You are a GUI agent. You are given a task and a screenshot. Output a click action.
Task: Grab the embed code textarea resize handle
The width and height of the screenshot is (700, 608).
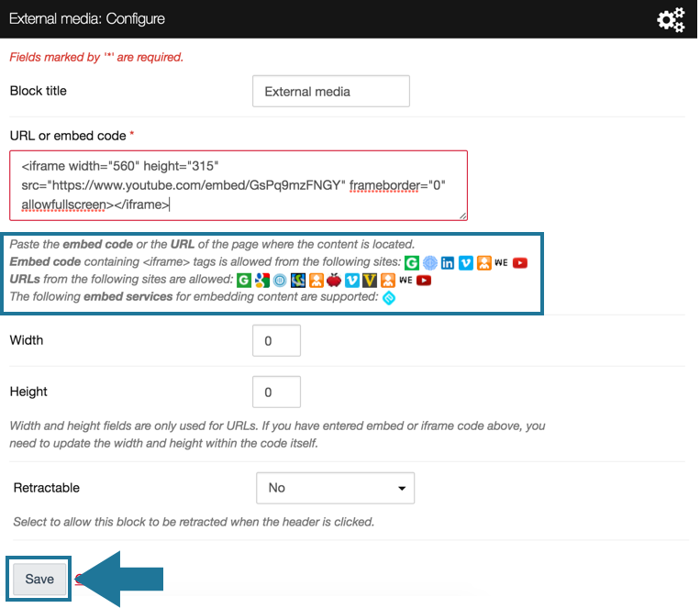point(462,216)
